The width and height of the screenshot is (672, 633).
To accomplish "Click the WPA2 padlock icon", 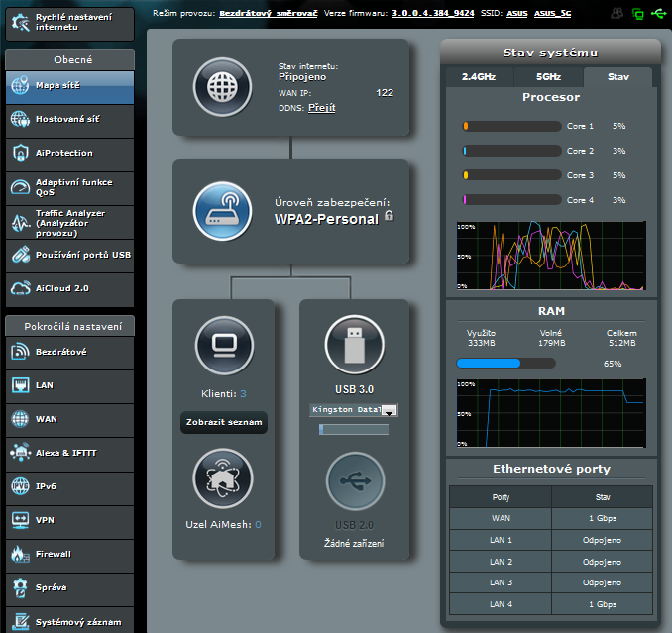I will click(390, 216).
